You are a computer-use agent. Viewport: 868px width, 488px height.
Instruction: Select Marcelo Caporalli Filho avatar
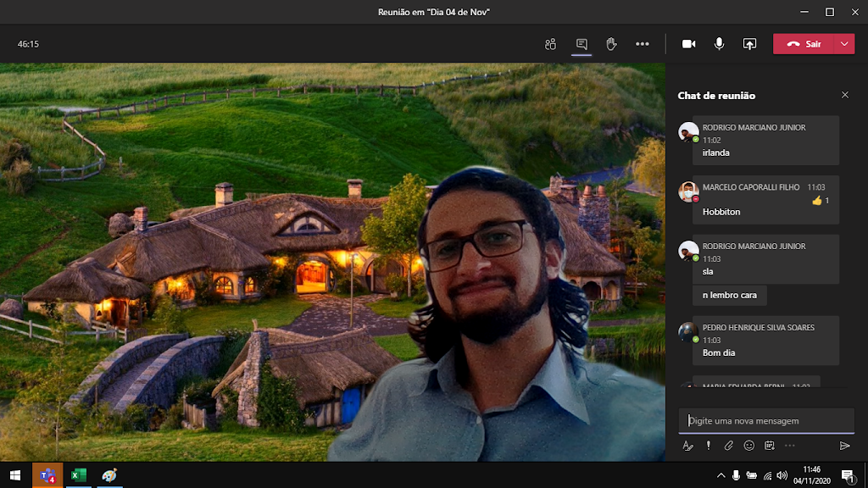(x=688, y=191)
